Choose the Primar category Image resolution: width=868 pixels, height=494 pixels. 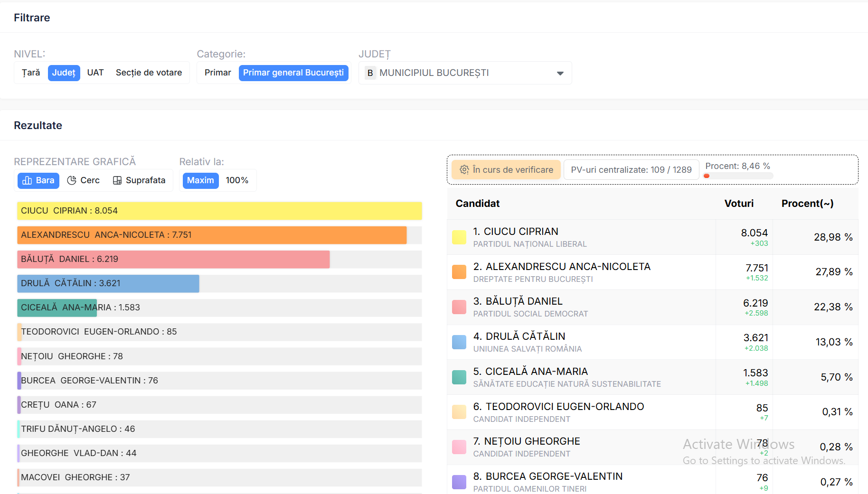point(217,73)
